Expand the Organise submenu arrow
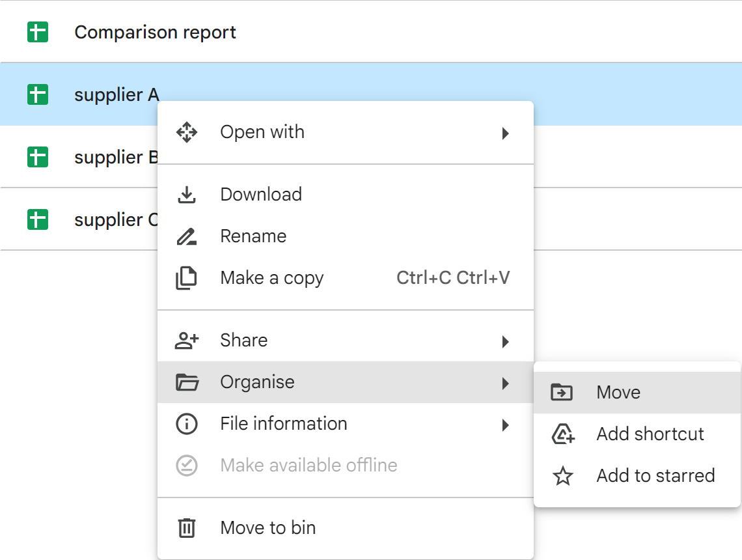This screenshot has height=560, width=742. tap(505, 383)
